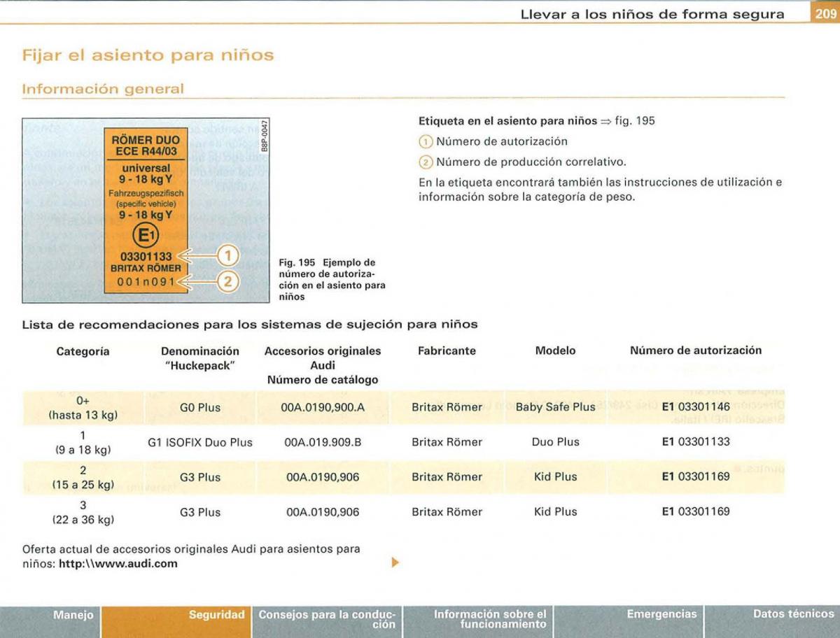Click the 'G0 Plus' cell
The height and width of the screenshot is (638, 840).
199,408
